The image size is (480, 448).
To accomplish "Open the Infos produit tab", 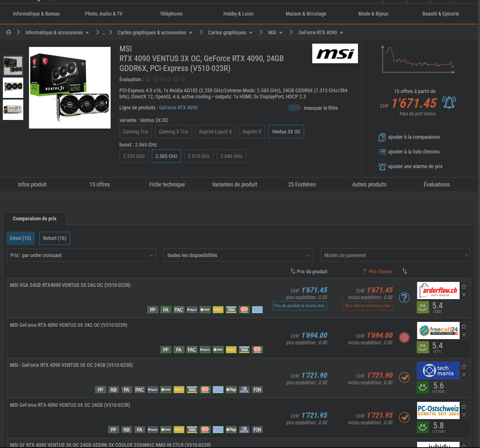I will pos(32,184).
